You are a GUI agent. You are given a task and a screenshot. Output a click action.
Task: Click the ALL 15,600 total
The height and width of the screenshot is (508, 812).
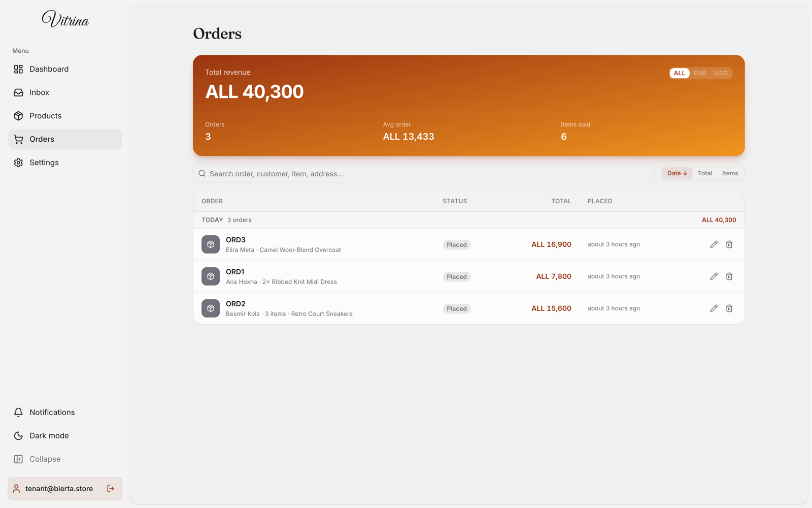[551, 308]
